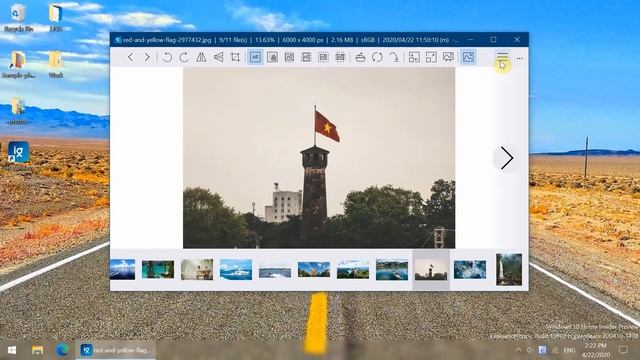Select the ocean horizon thumbnail
Viewport: 640px width, 360px height.
pyautogui.click(x=122, y=269)
